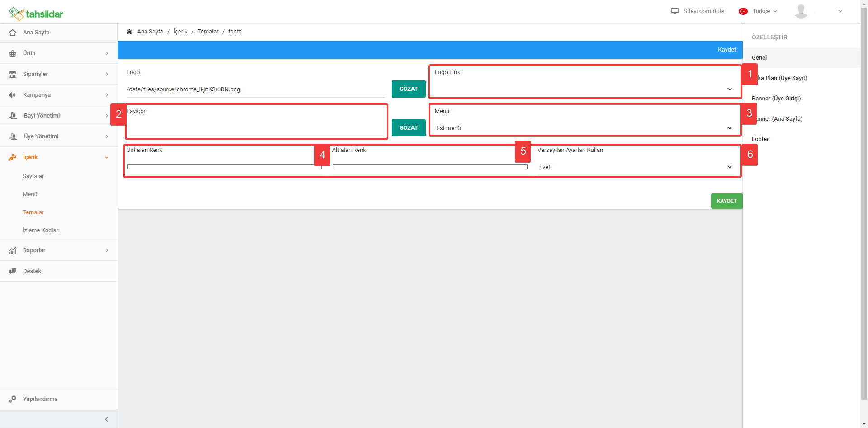Go to Ana Sayfa breadcrumb link

(150, 32)
